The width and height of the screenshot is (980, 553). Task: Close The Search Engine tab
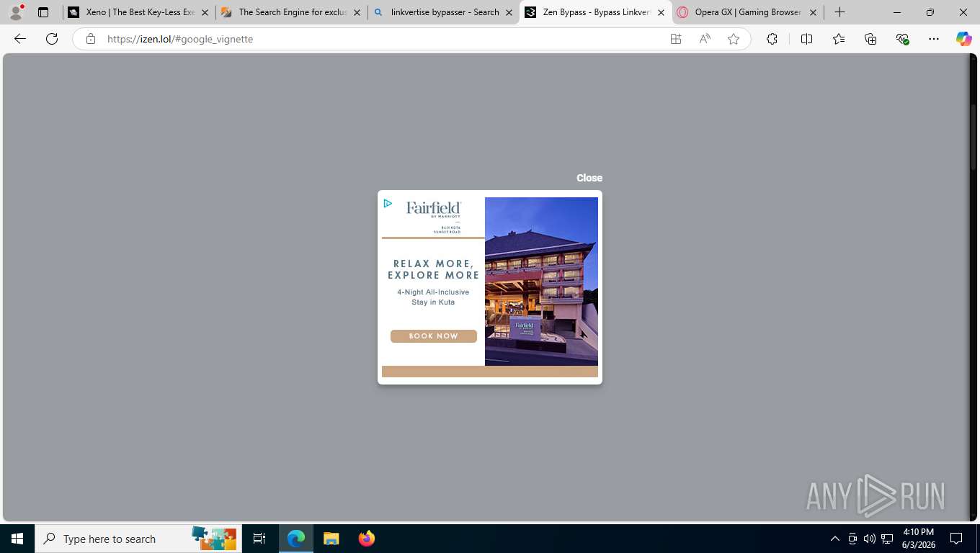pyautogui.click(x=357, y=12)
